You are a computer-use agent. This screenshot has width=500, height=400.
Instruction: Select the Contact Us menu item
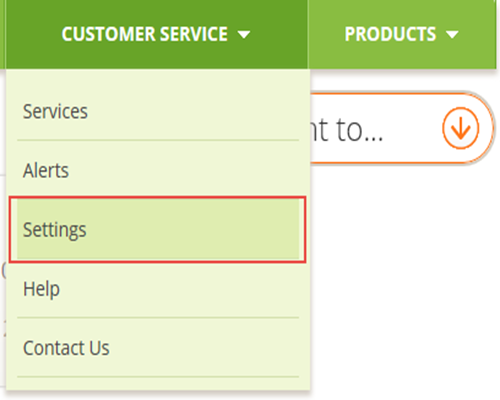(158, 348)
